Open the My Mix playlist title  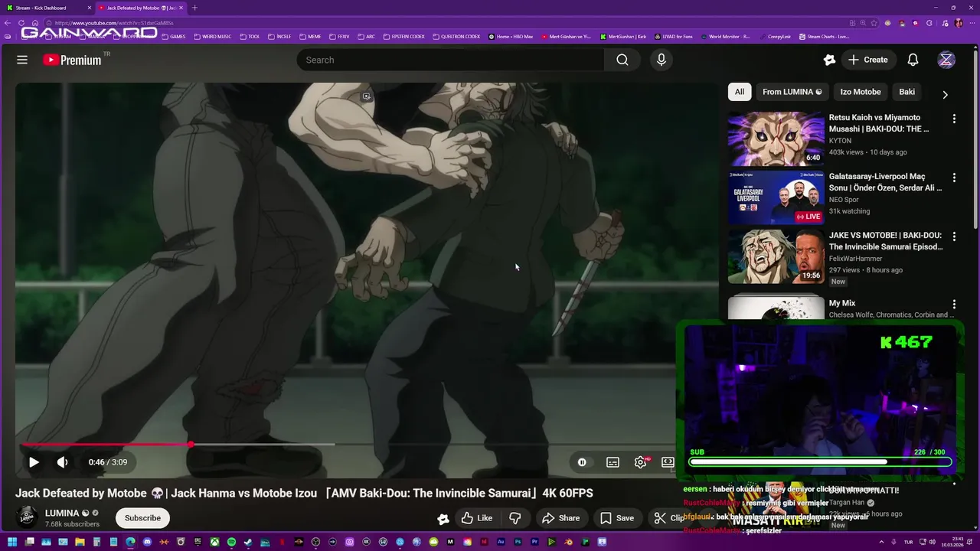(x=842, y=303)
